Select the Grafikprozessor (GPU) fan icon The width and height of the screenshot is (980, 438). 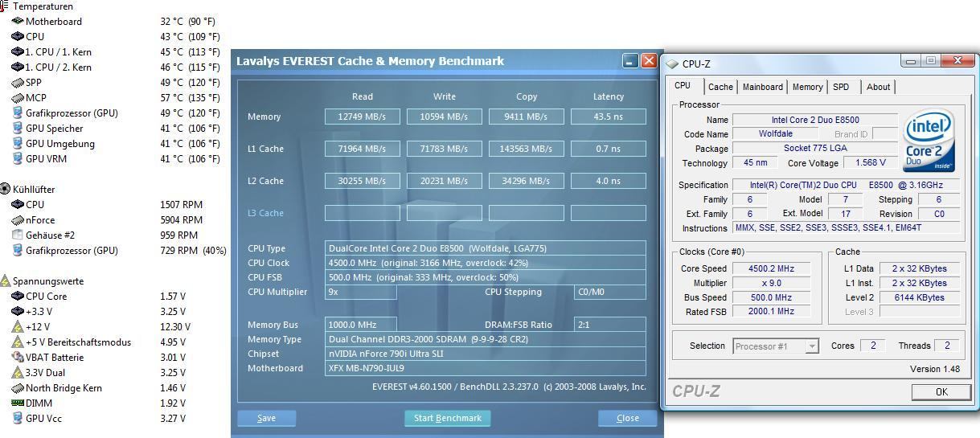tap(18, 250)
